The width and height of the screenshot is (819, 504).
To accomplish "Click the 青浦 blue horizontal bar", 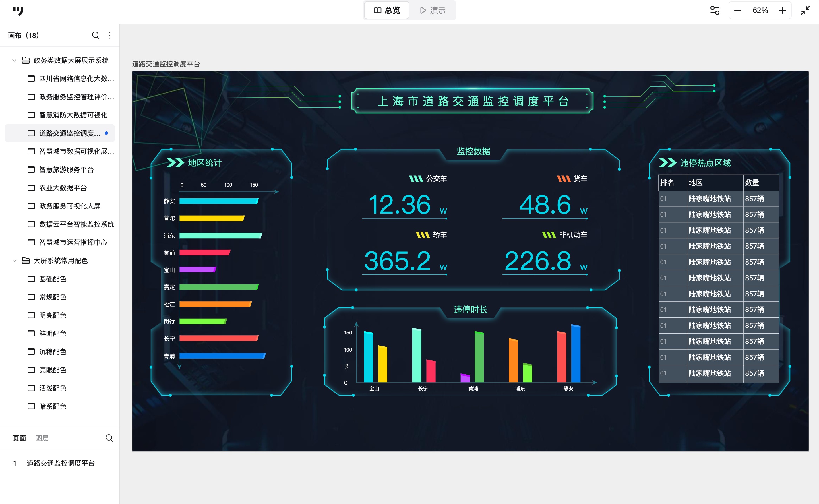I will [222, 356].
